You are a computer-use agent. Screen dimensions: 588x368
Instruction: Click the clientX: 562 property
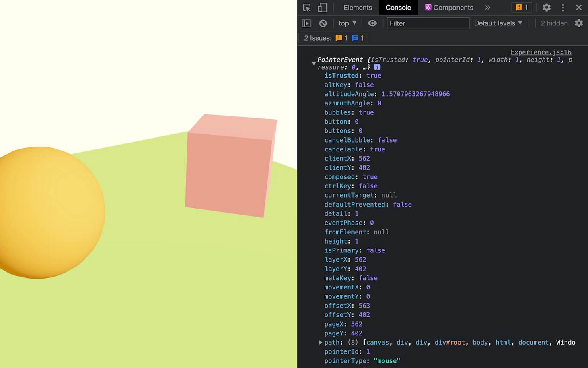coord(347,159)
